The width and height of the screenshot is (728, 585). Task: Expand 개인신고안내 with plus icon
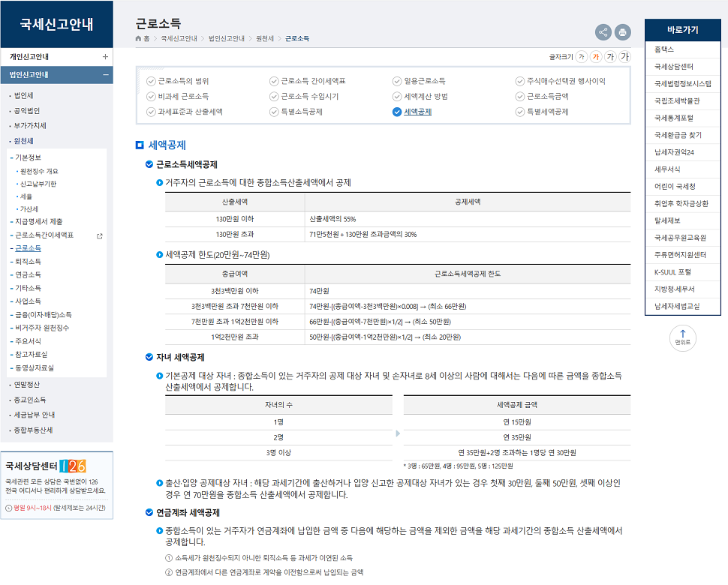pos(105,56)
